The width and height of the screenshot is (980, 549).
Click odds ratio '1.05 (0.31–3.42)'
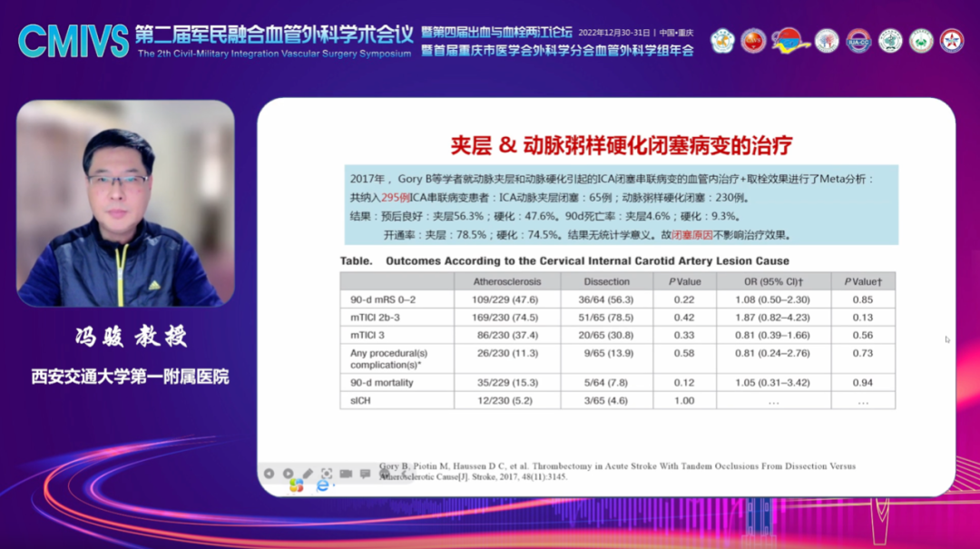pyautogui.click(x=772, y=383)
